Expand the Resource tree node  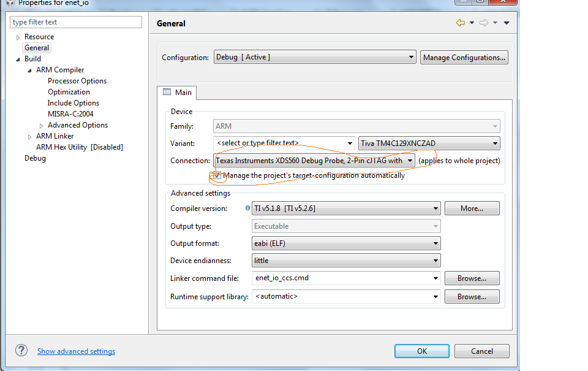(x=18, y=37)
